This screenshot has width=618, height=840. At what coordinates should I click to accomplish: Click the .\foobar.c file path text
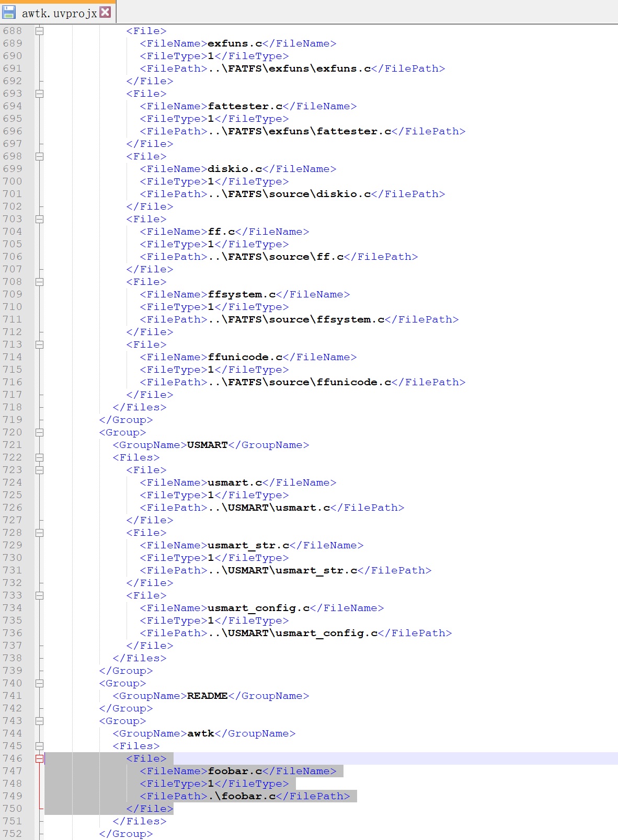[x=242, y=796]
